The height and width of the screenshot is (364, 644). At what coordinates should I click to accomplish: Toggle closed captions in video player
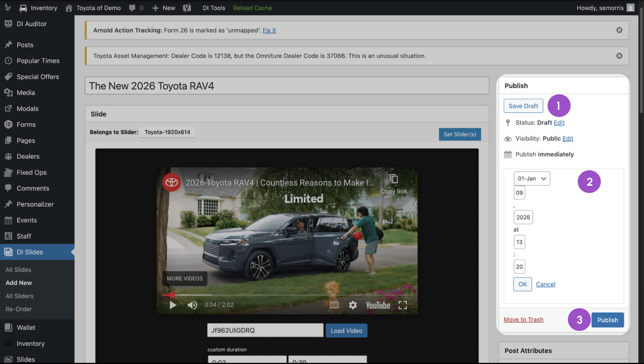coord(334,305)
